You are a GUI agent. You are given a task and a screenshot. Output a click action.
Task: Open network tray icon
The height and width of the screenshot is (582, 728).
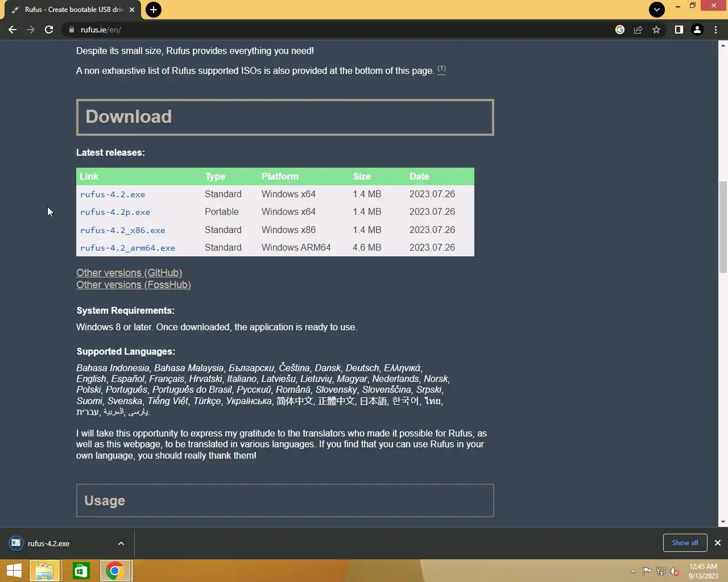(x=661, y=571)
